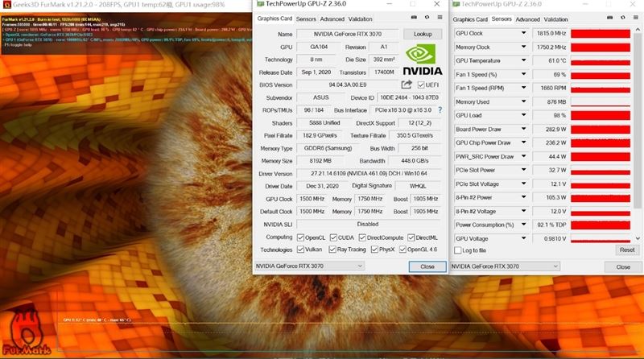Screen dimensions: 644x359
Task: Click the Bus Interface question mark icon
Action: point(440,109)
